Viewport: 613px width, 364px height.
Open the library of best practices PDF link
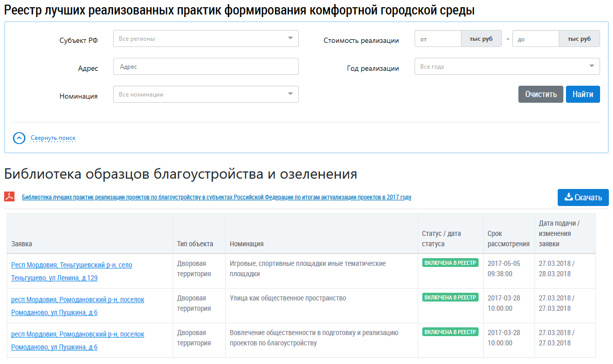tap(216, 197)
